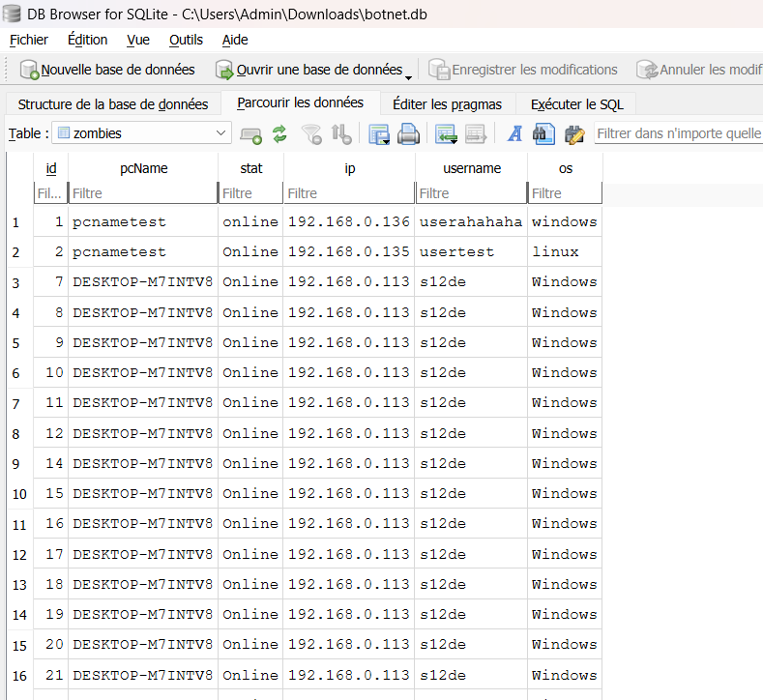The image size is (763, 700).
Task: Focus the global filter search field
Action: click(x=678, y=133)
